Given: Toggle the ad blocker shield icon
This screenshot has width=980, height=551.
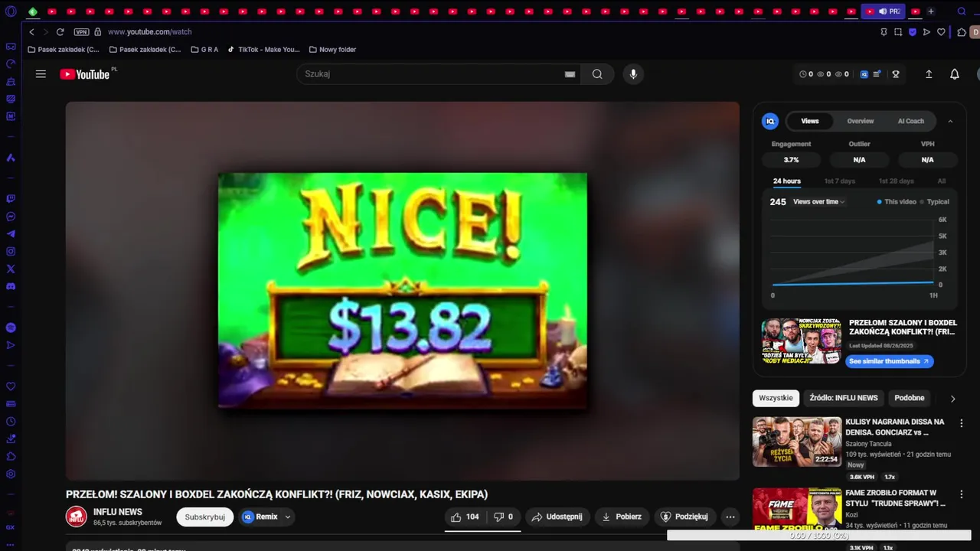Looking at the screenshot, I should [913, 32].
